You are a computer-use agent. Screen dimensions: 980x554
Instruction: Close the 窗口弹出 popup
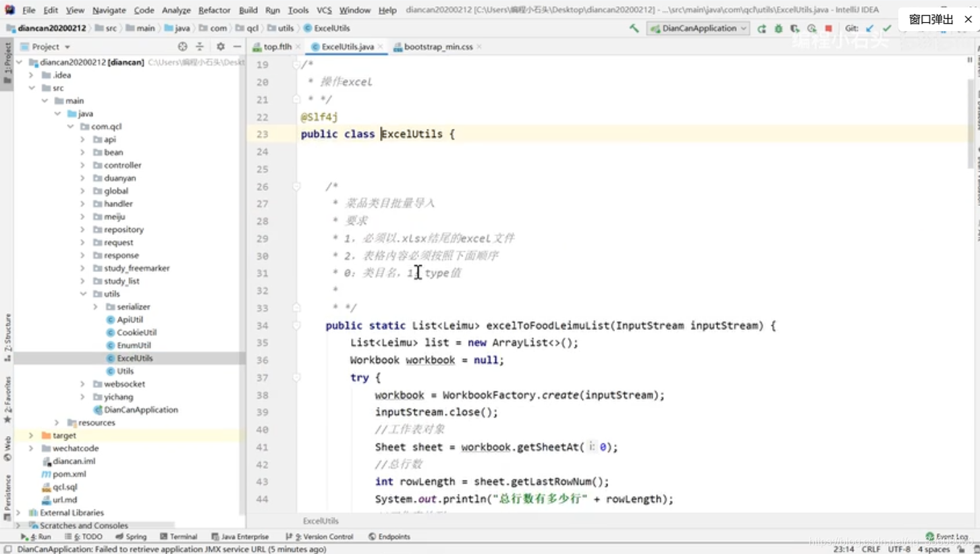click(967, 20)
